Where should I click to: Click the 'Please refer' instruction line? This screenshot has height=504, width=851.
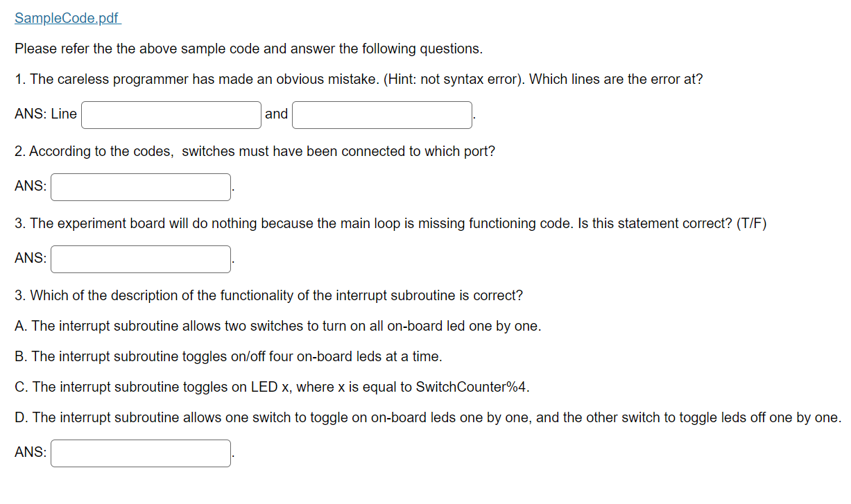[248, 49]
